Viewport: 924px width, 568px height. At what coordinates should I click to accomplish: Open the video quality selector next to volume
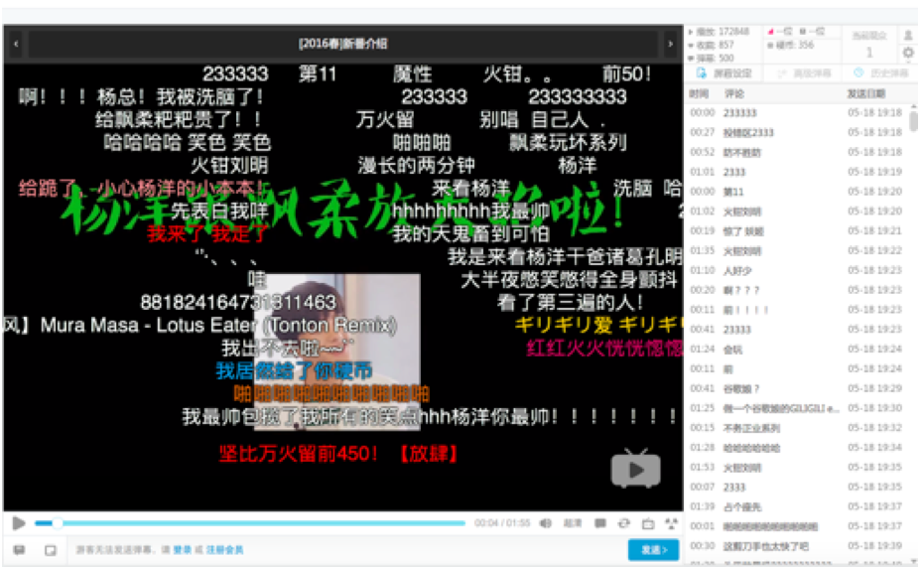(x=573, y=523)
